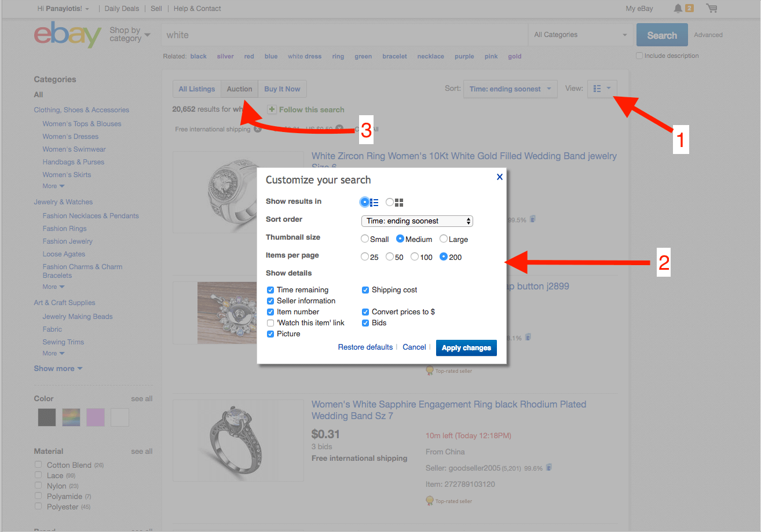Select gallery view radio button

[390, 202]
